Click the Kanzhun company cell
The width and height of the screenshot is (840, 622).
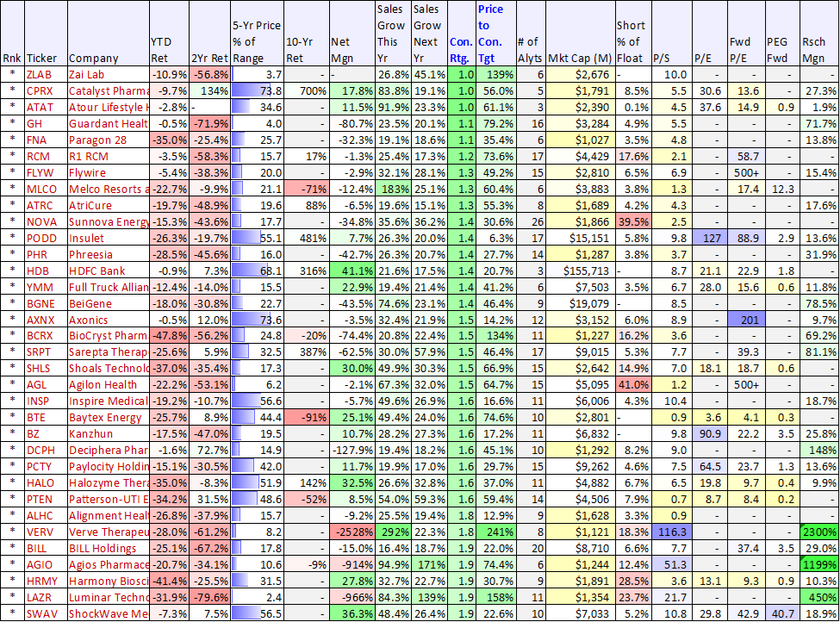(x=109, y=434)
